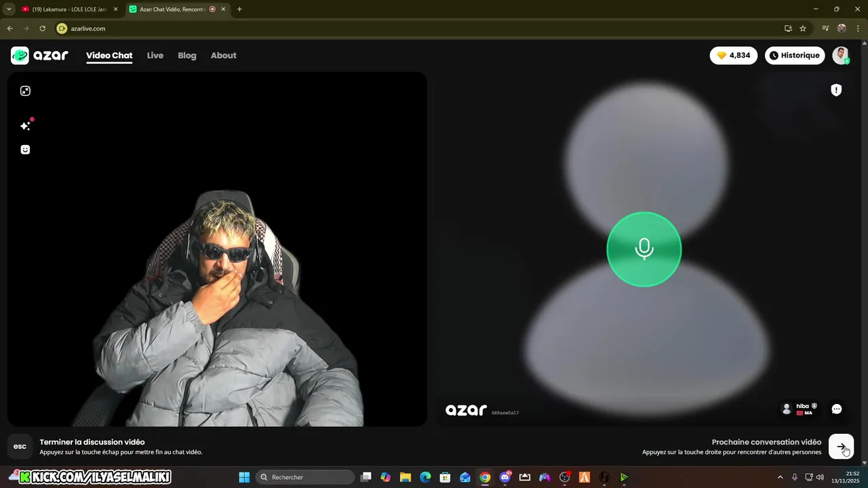Open the 4,834 gems balance
This screenshot has width=868, height=488.
point(734,56)
